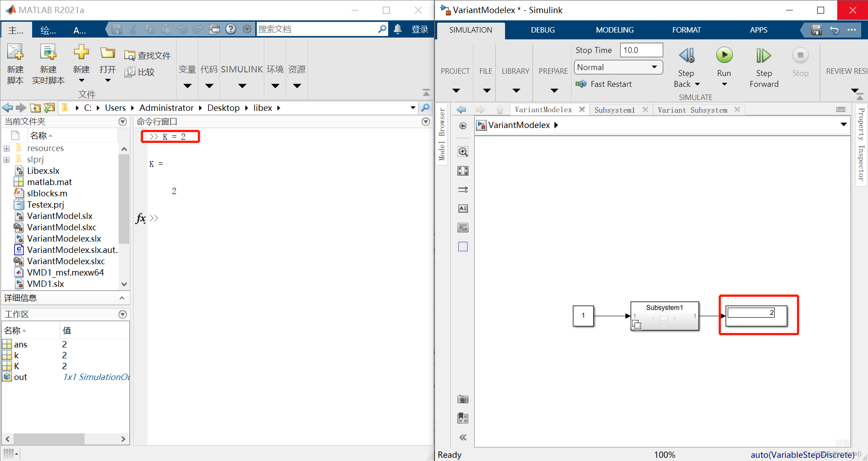Switch to the FORMAT tab
The width and height of the screenshot is (868, 461).
pyautogui.click(x=687, y=30)
